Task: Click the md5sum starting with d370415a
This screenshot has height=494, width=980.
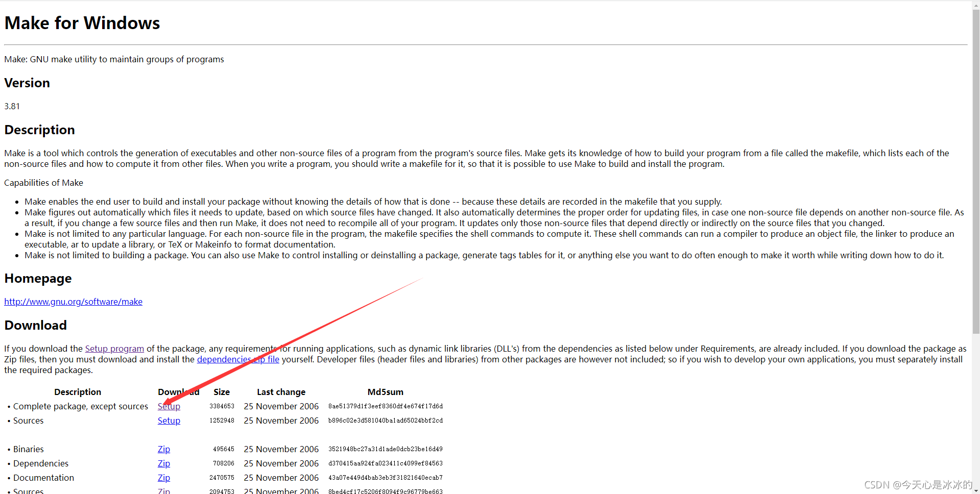Action: [x=386, y=463]
